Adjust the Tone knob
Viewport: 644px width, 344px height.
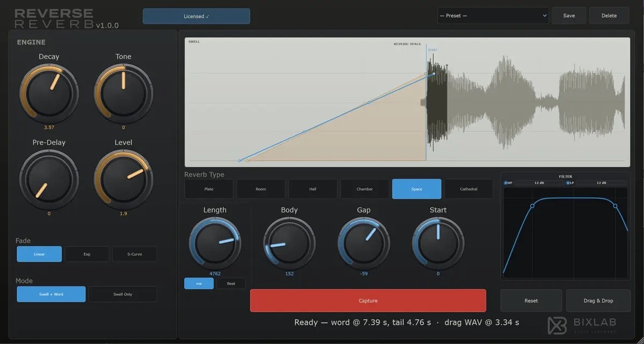[x=123, y=93]
